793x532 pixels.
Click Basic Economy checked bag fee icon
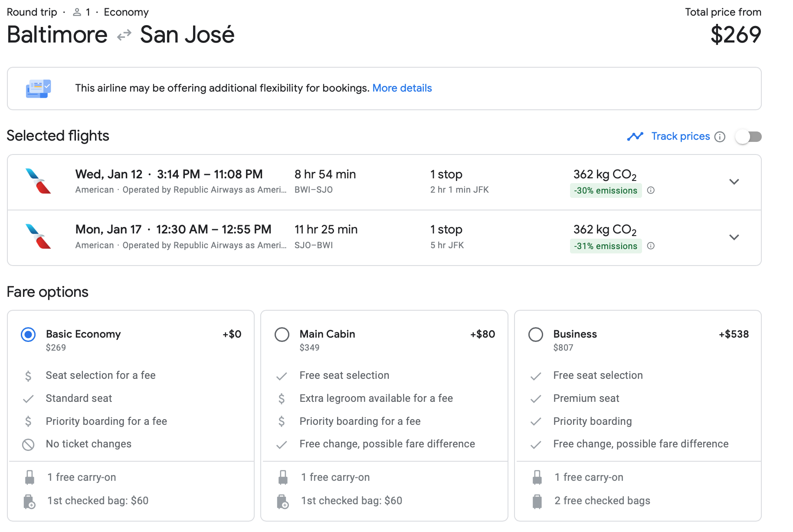29,501
